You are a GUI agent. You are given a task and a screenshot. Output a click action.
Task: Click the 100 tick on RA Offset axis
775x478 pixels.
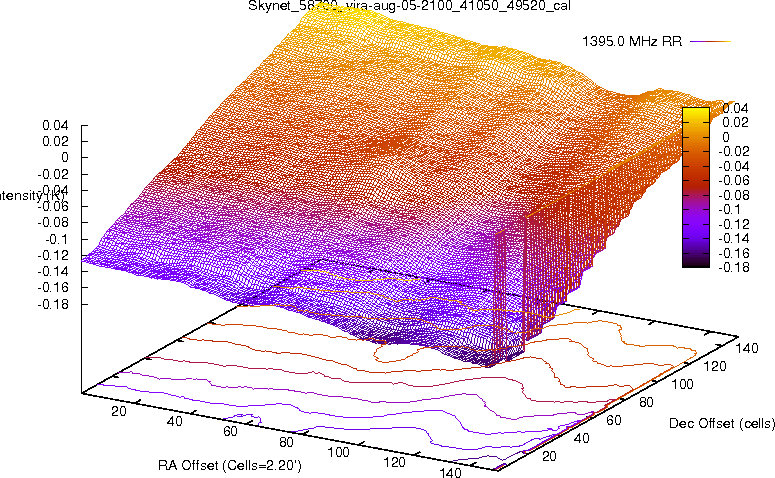(x=339, y=452)
